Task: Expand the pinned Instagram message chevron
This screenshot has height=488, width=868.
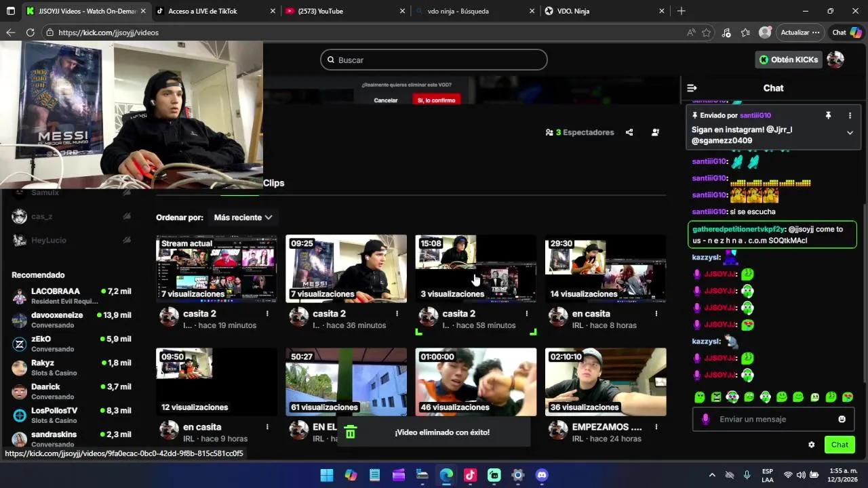Action: [x=850, y=133]
